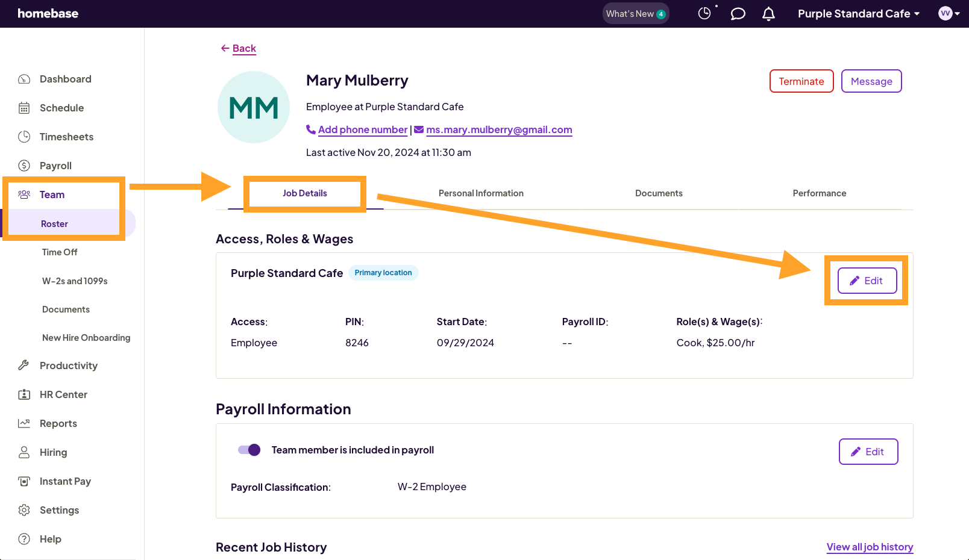Open Documents under Team in the sidebar
This screenshot has height=560, width=969.
[x=66, y=310]
